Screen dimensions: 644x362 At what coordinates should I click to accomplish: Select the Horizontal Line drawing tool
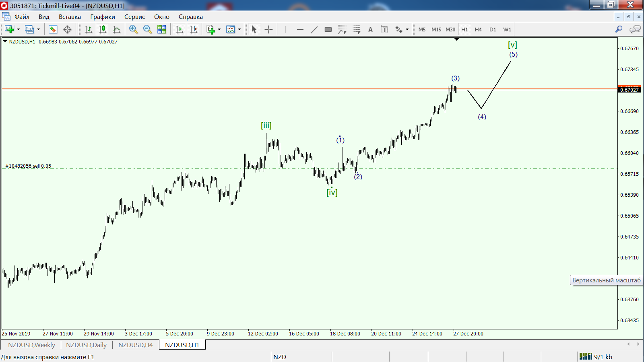[300, 29]
